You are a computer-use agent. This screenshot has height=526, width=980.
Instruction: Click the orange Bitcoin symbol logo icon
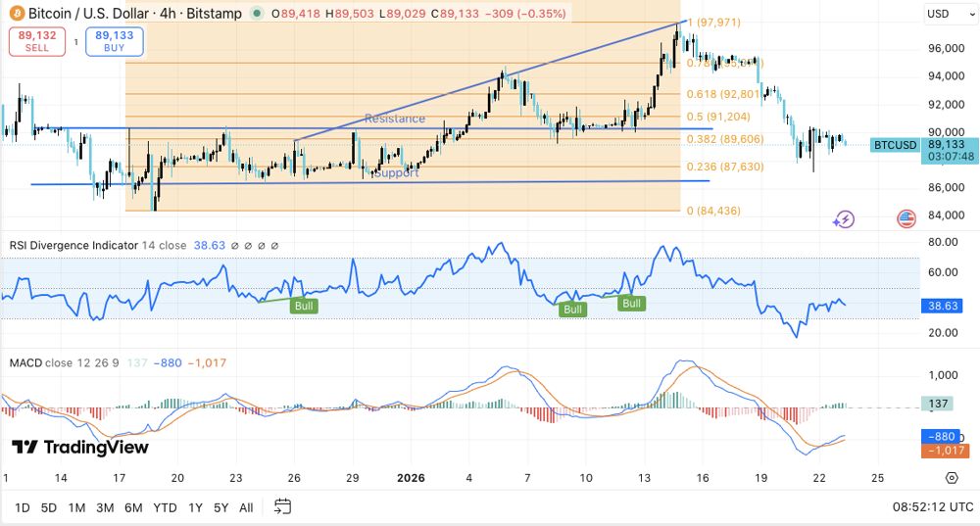click(x=15, y=14)
